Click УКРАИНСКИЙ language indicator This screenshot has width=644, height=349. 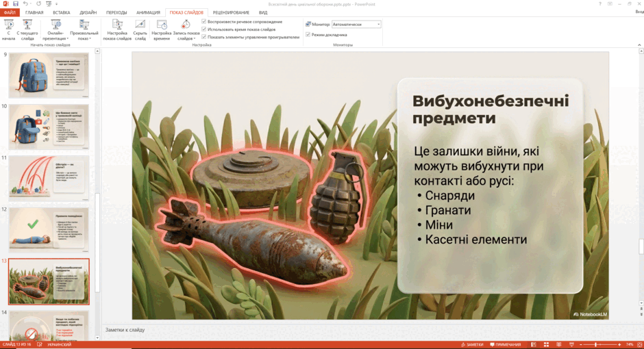pyautogui.click(x=59, y=345)
